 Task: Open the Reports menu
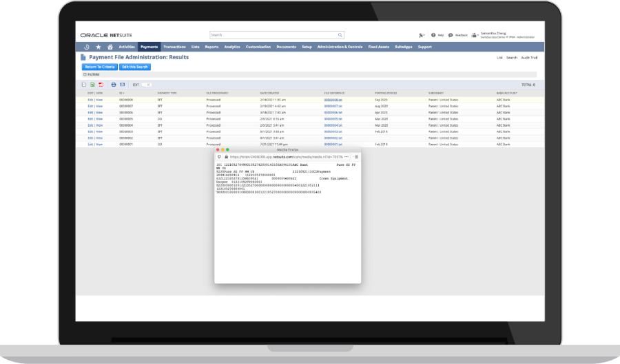pyautogui.click(x=211, y=47)
